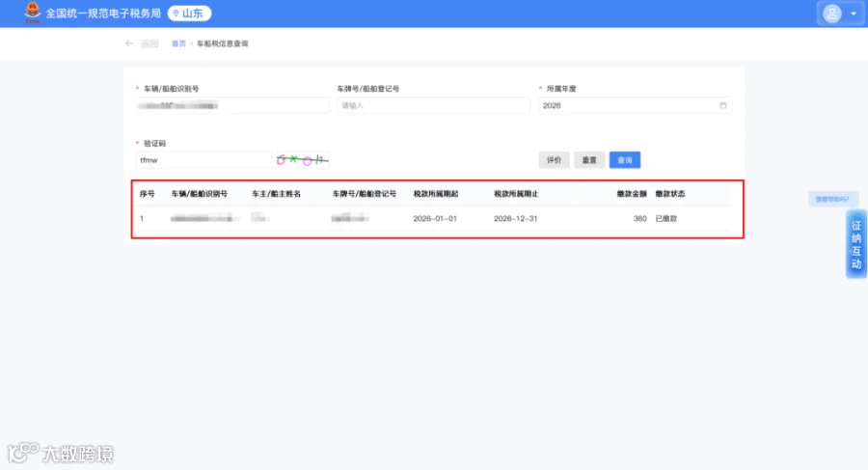Click the 缴款状态 column header

[670, 194]
